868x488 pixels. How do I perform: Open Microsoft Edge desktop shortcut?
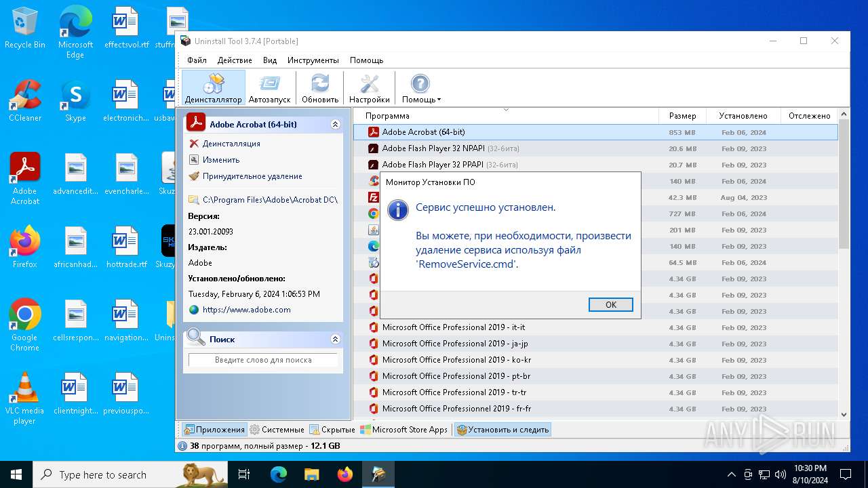point(75,32)
